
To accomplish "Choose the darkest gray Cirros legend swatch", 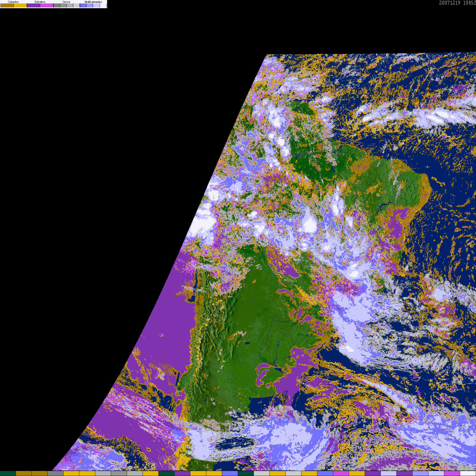I will [x=57, y=5].
